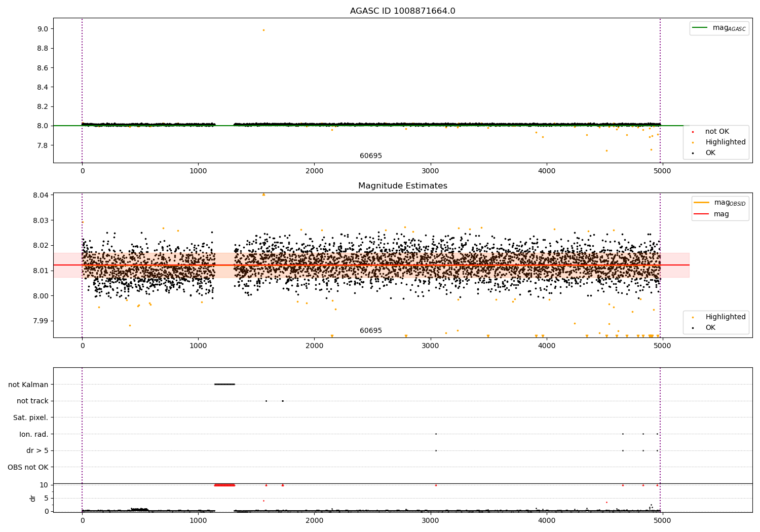760x532 pixels.
Task: Click the 'dr' y-axis label
Action: 33,498
